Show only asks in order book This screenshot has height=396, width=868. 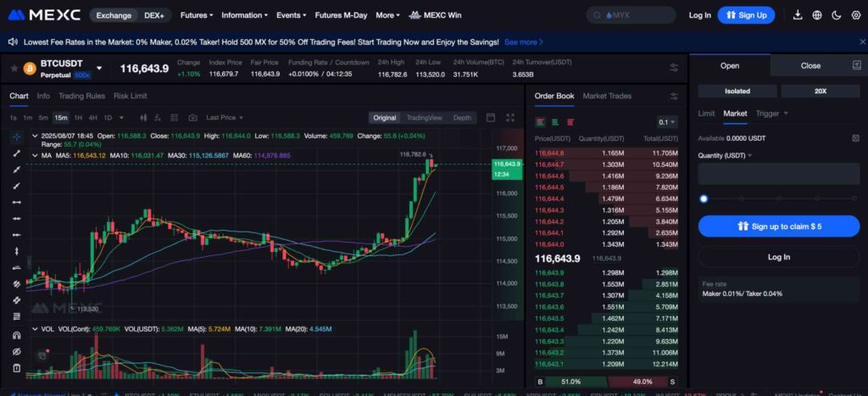click(x=570, y=122)
